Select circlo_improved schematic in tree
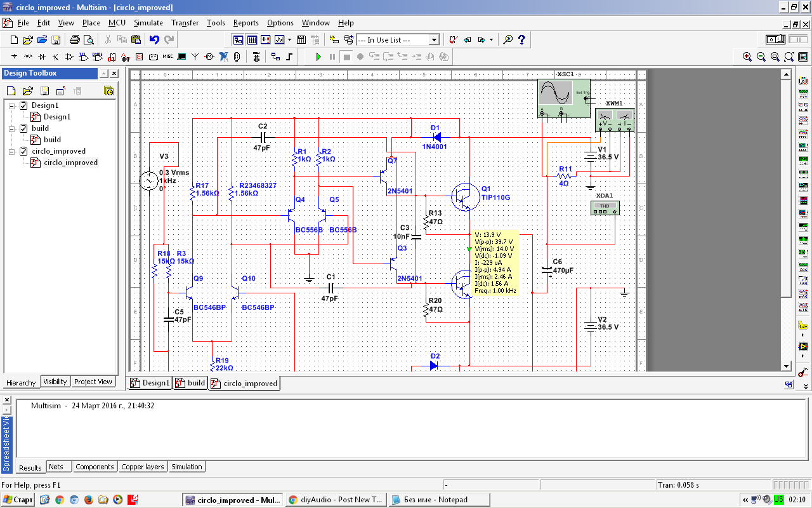The image size is (812, 508). [x=70, y=163]
